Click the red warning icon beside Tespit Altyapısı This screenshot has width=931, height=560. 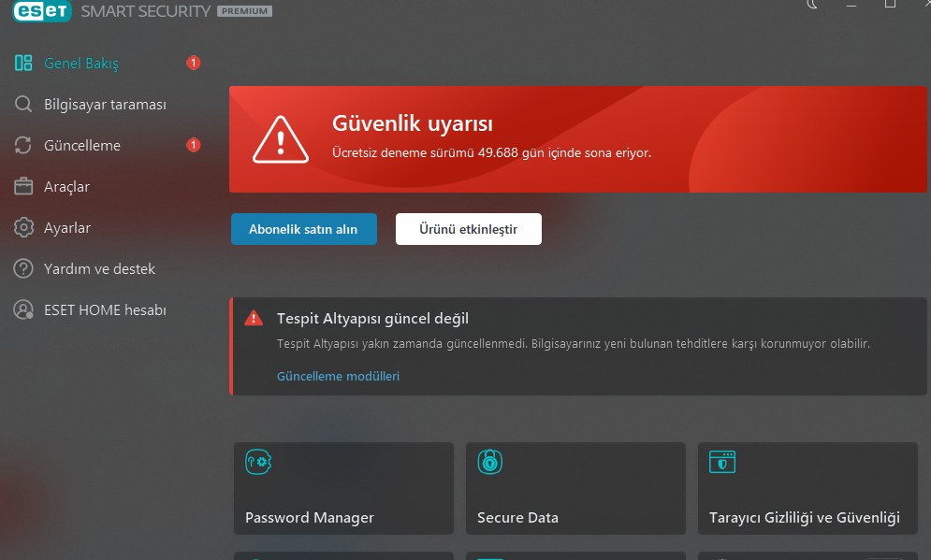(x=254, y=319)
